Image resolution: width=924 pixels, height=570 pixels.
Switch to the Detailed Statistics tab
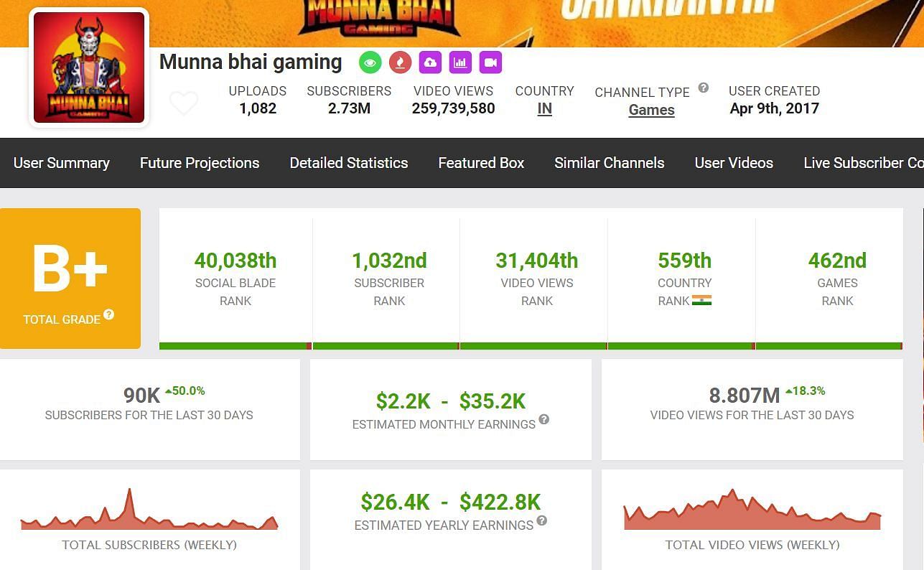coord(349,163)
